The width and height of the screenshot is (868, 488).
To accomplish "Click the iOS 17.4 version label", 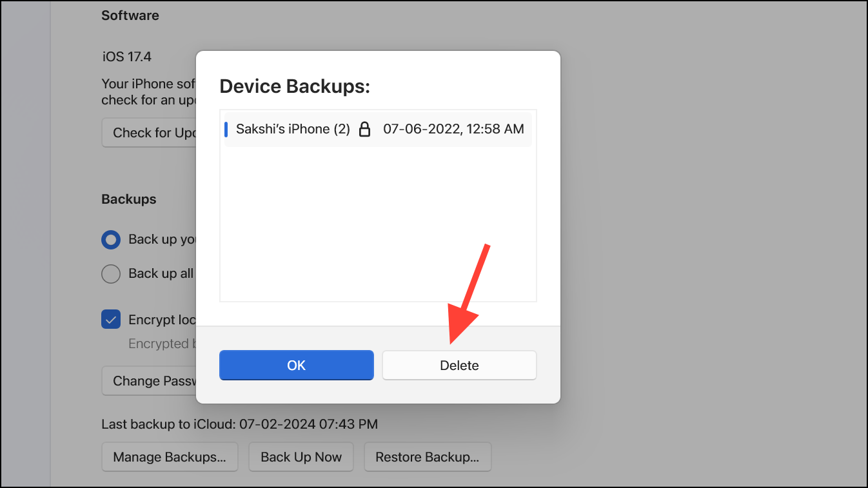I will [x=127, y=57].
